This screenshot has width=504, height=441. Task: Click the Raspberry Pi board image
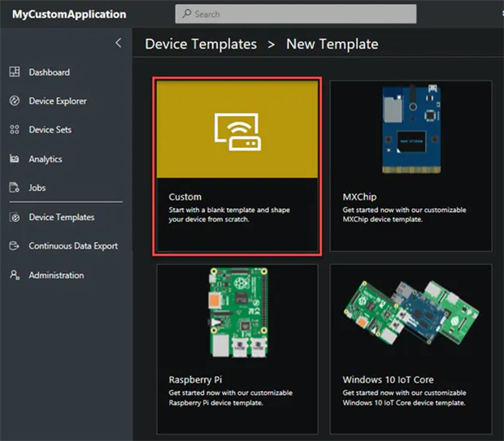(x=238, y=313)
